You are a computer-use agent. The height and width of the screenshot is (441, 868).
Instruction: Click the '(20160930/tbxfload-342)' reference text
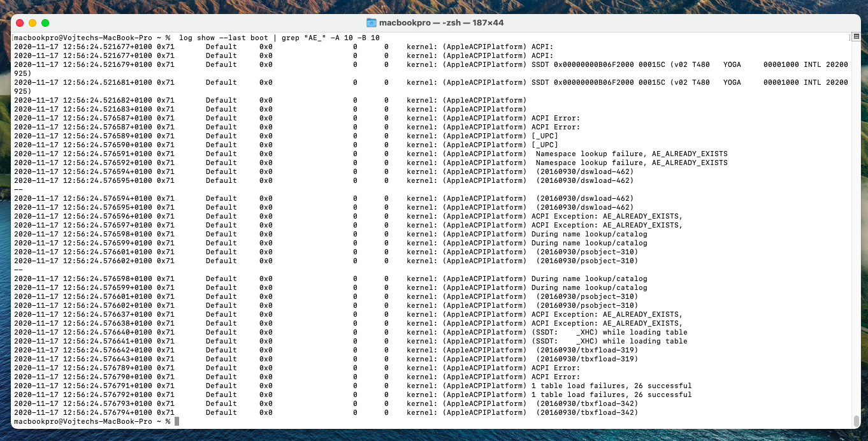point(586,403)
